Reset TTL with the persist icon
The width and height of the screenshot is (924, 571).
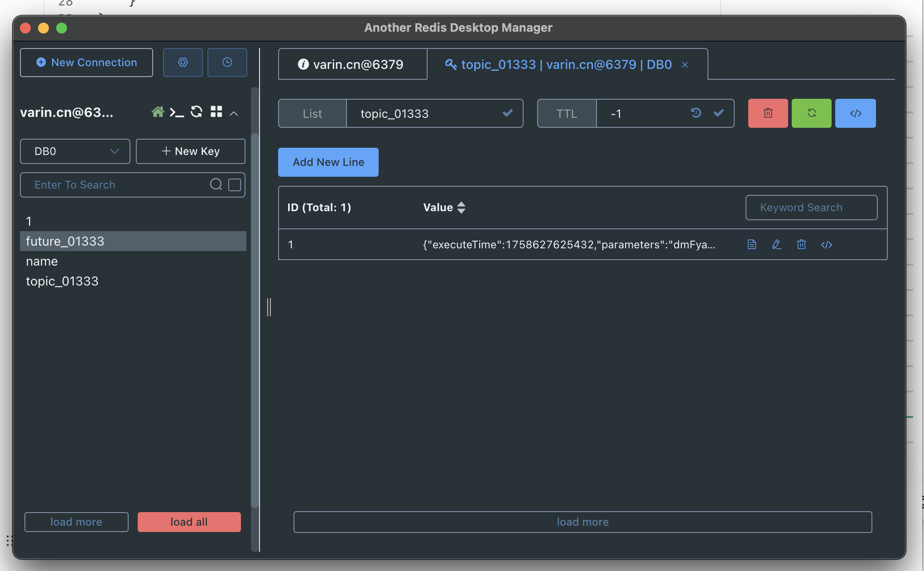(x=696, y=113)
